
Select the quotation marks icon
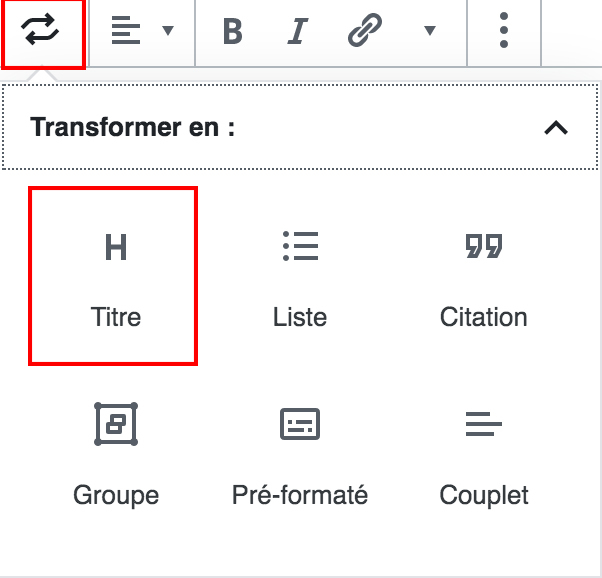point(484,246)
